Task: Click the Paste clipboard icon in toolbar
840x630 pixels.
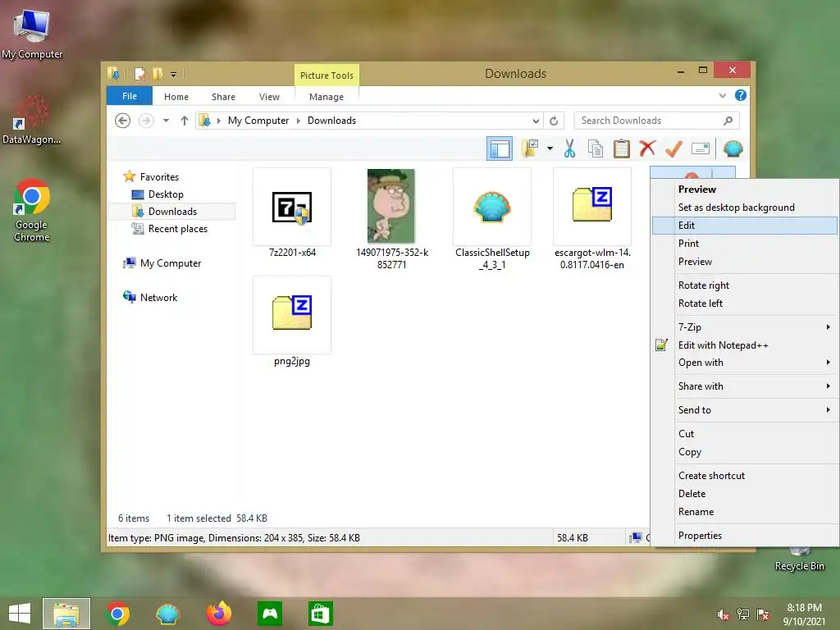Action: click(622, 148)
